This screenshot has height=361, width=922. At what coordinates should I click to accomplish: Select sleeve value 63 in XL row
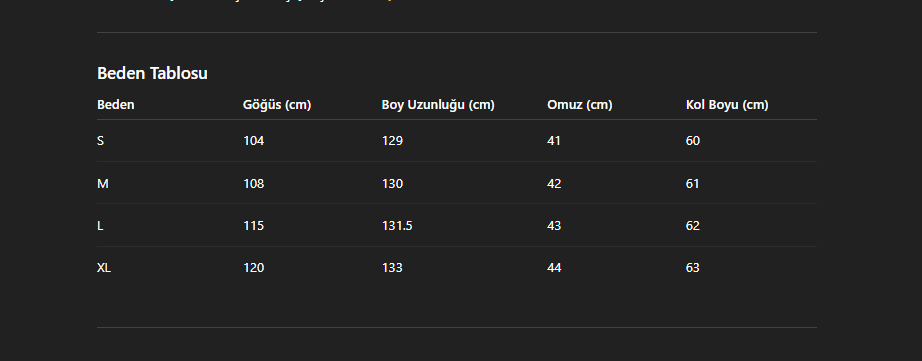(x=693, y=268)
